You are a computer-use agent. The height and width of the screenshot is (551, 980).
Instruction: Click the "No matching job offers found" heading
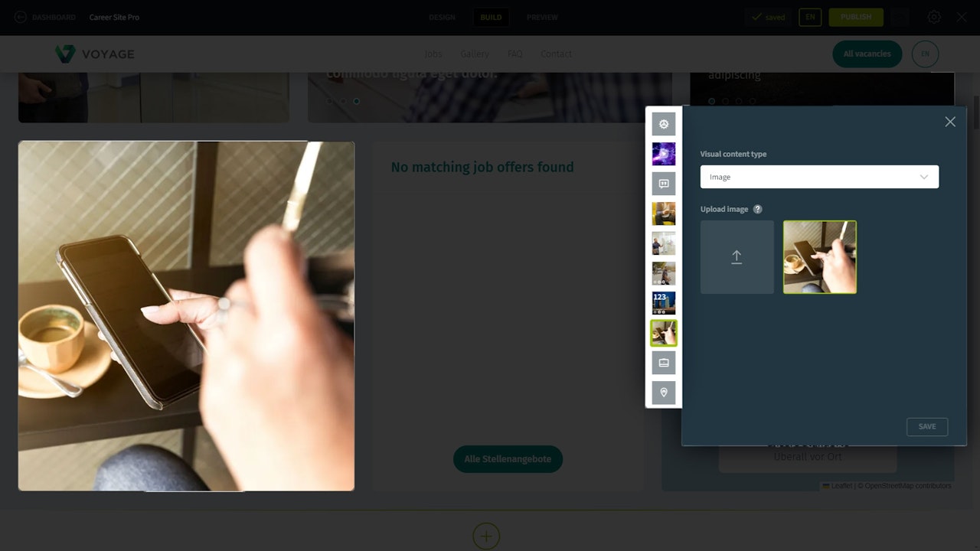482,167
